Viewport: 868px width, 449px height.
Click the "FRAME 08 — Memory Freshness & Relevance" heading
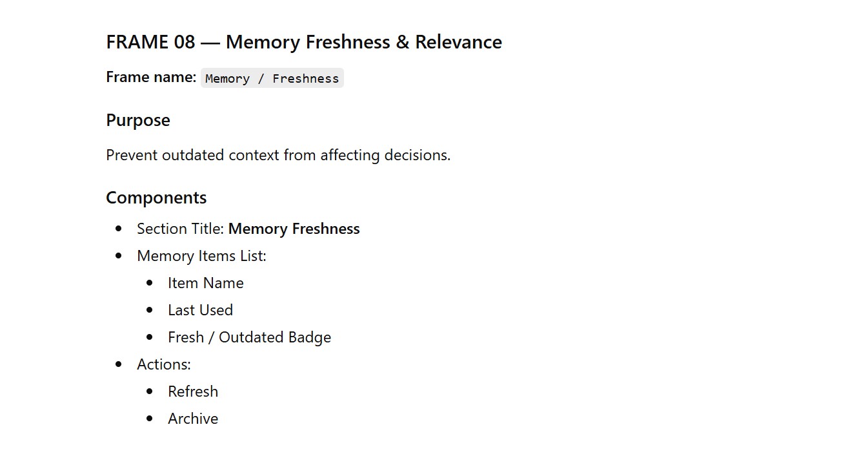[x=303, y=42]
